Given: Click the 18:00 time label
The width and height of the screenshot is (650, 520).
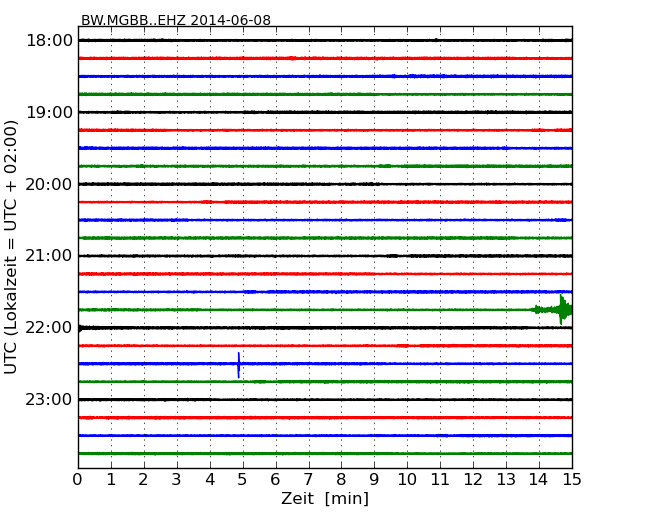Looking at the screenshot, I should pyautogui.click(x=49, y=41).
